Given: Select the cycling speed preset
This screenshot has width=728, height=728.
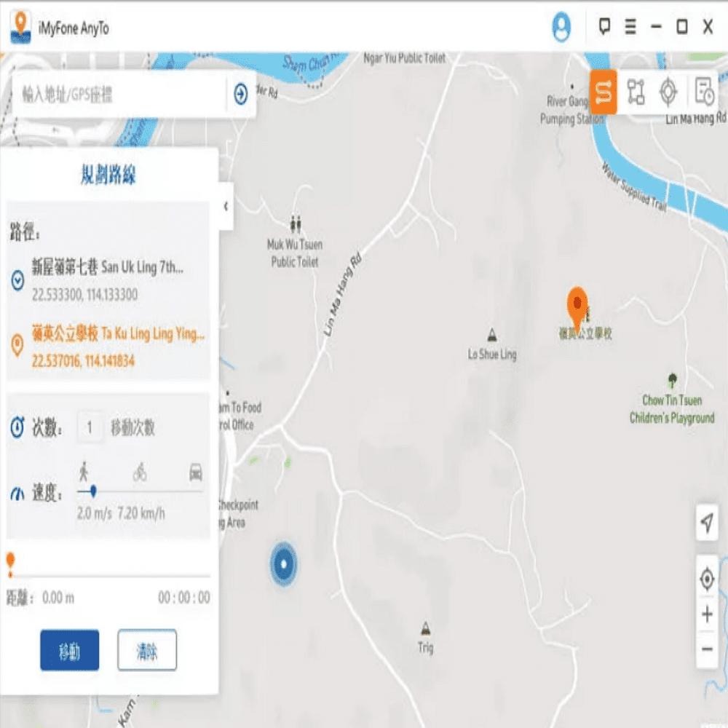Looking at the screenshot, I should 140,472.
